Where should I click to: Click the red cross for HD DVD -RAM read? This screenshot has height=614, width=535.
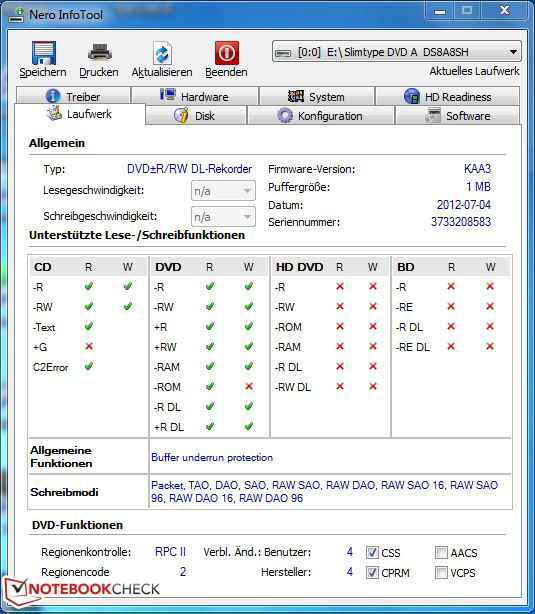[x=340, y=347]
